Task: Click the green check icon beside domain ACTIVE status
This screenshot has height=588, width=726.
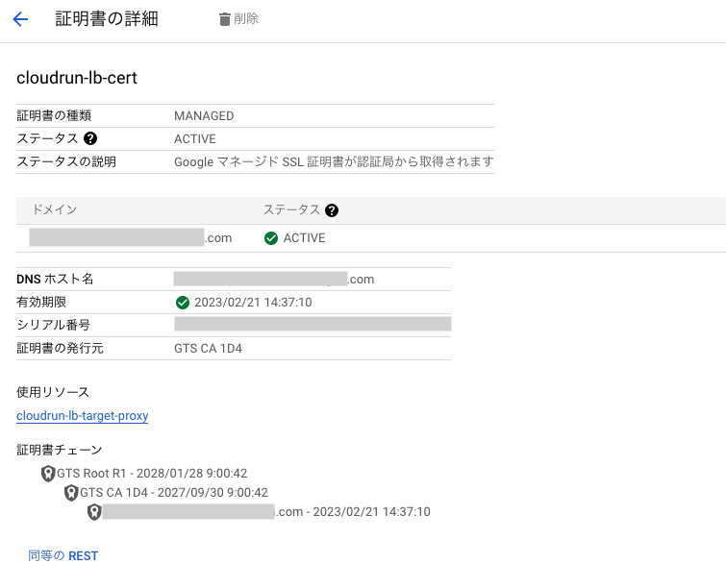Action: [x=271, y=238]
